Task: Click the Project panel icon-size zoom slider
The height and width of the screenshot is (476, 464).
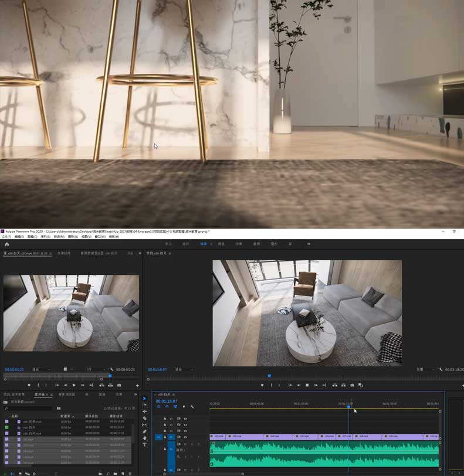Action: pyautogui.click(x=35, y=473)
